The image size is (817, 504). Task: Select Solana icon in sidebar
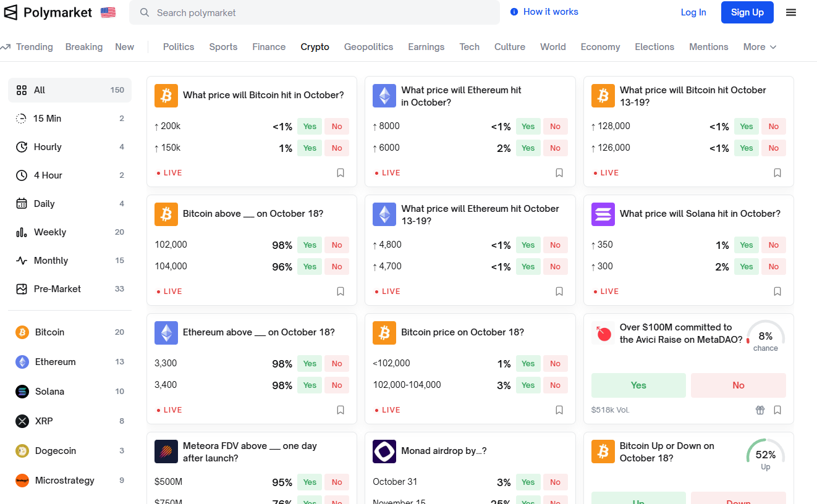(x=22, y=392)
